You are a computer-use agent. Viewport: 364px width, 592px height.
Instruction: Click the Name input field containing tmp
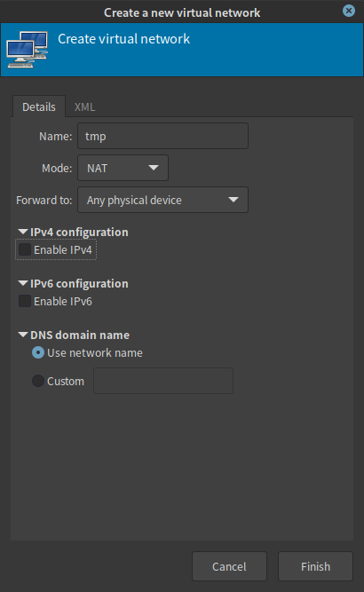tap(162, 136)
